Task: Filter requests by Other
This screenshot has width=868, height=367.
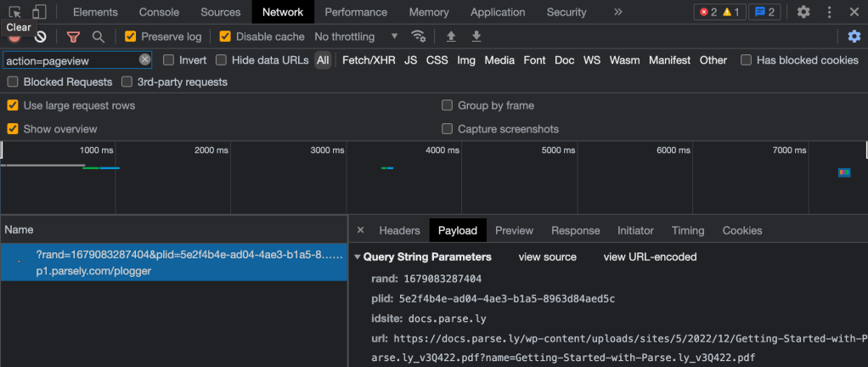Action: [713, 59]
